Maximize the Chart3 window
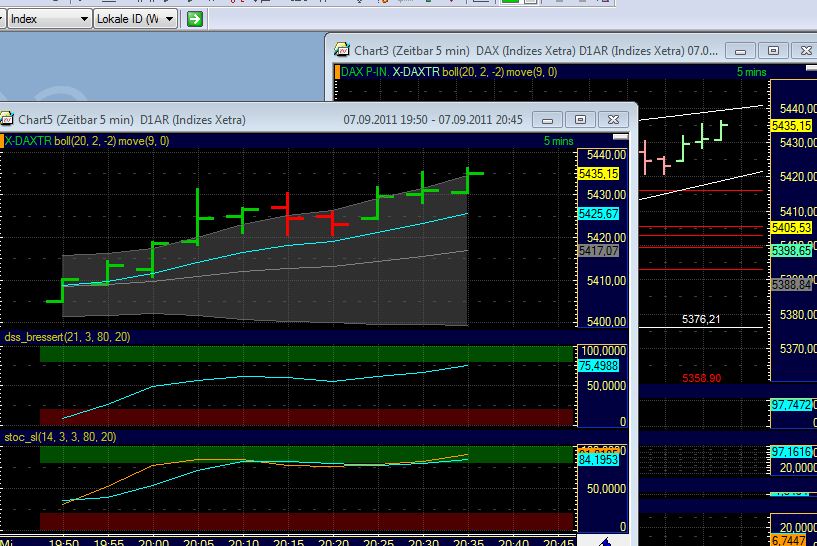Viewport: 817px width, 546px height. click(773, 51)
